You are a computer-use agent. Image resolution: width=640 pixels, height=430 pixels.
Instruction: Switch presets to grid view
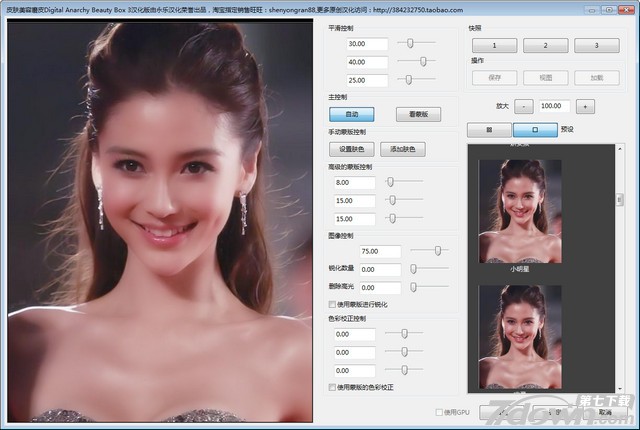click(x=489, y=130)
